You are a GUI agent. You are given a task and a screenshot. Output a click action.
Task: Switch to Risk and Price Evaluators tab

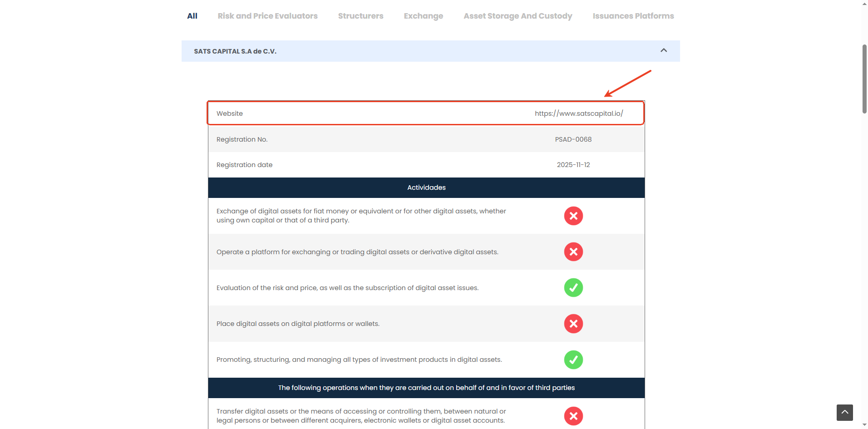point(267,16)
